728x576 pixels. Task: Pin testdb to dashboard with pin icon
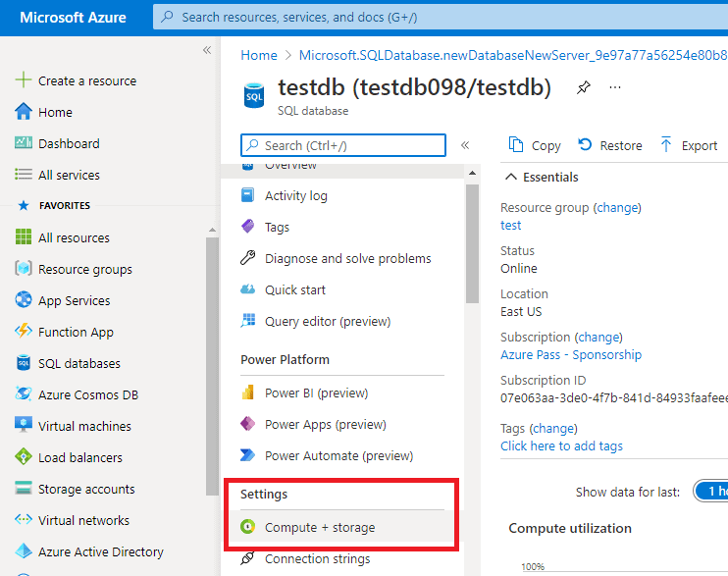584,87
